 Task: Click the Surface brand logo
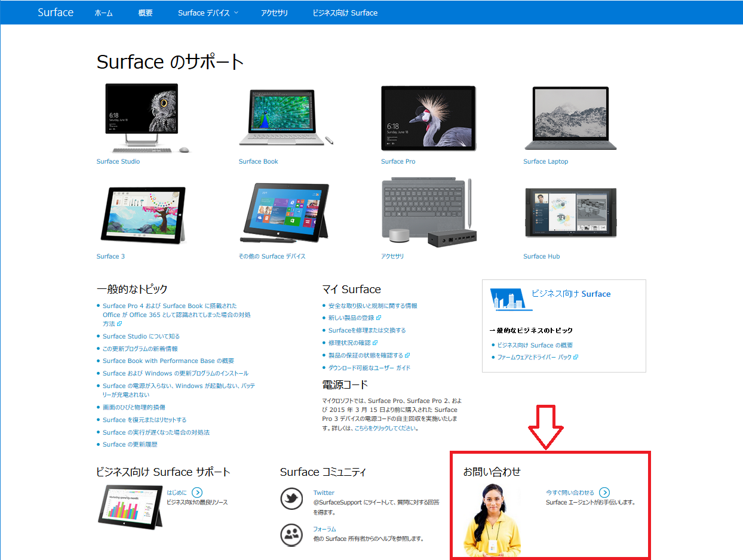coord(56,12)
